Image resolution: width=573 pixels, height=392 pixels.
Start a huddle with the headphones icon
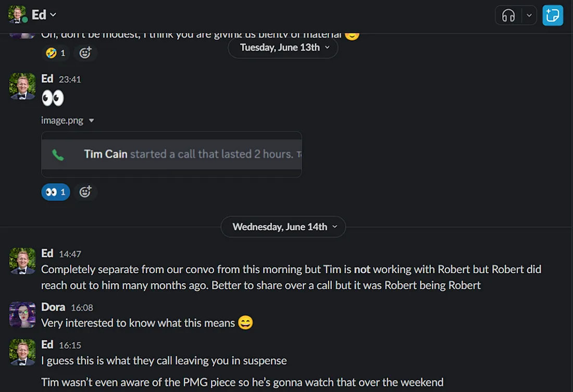coord(508,16)
